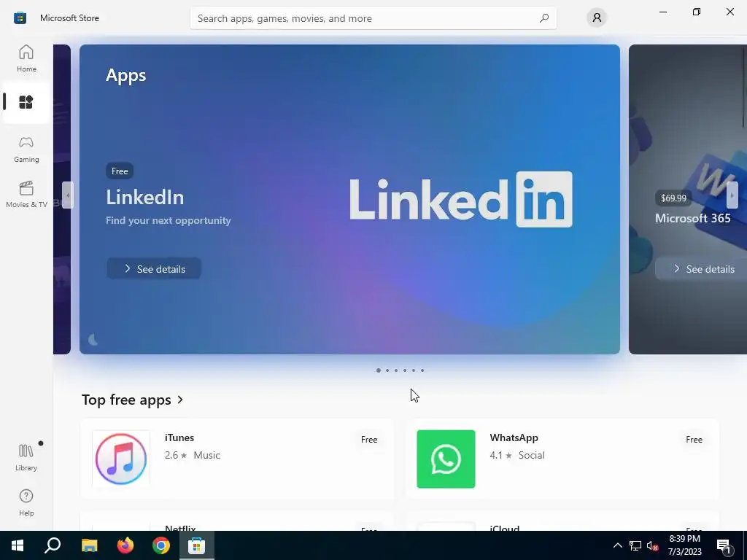Click the LinkedIn banner logo
The width and height of the screenshot is (747, 560).
tap(461, 200)
